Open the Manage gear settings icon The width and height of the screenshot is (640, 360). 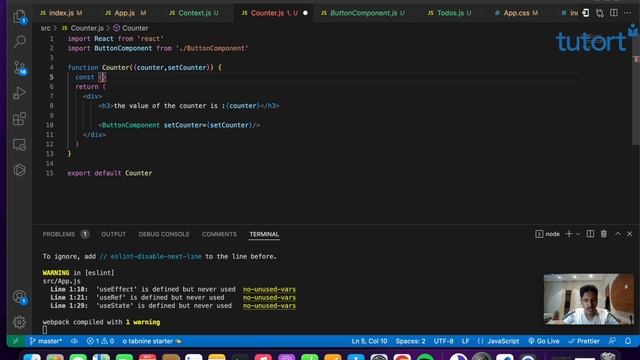[x=19, y=322]
